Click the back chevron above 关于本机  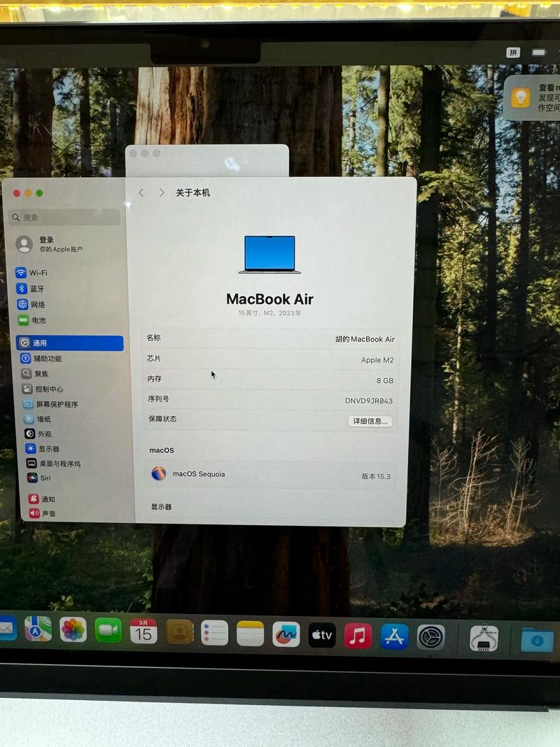click(142, 193)
